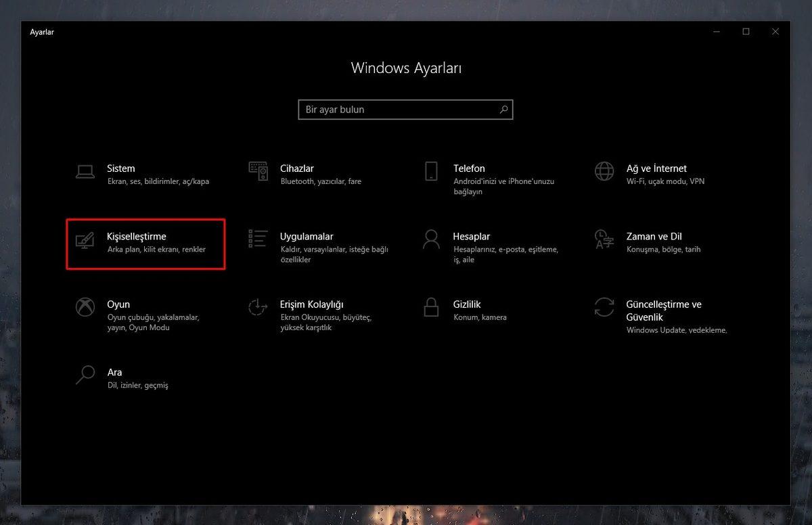Open the Kişiselleştirme settings category

[145, 244]
